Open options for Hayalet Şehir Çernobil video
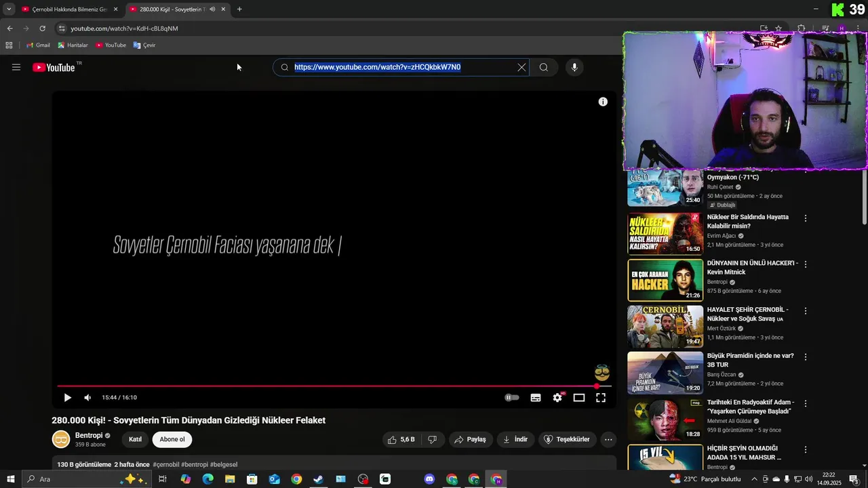This screenshot has height=488, width=868. click(806, 311)
